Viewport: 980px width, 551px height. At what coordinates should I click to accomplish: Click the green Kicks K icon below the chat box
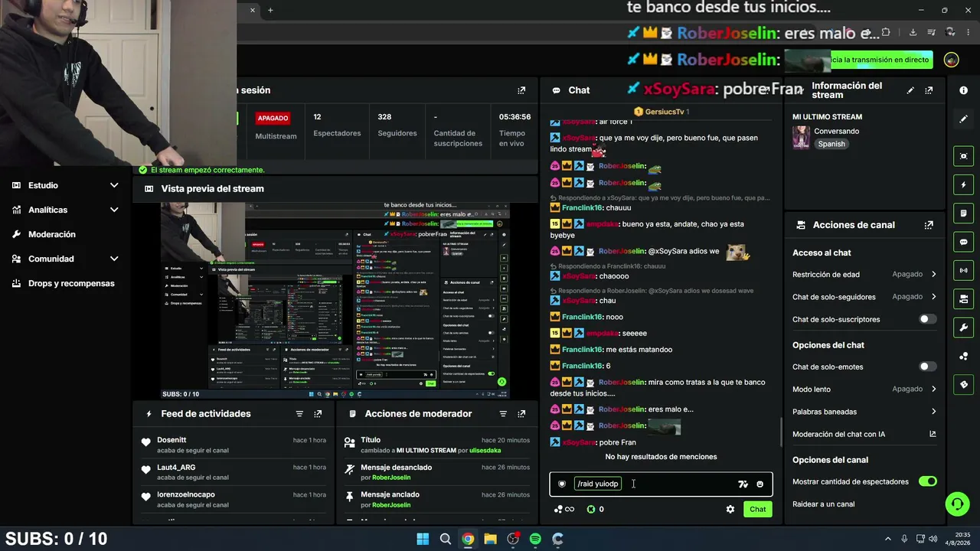click(591, 509)
